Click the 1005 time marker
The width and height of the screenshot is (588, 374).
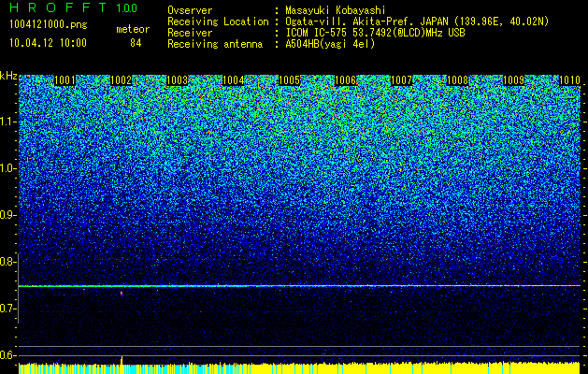point(290,80)
